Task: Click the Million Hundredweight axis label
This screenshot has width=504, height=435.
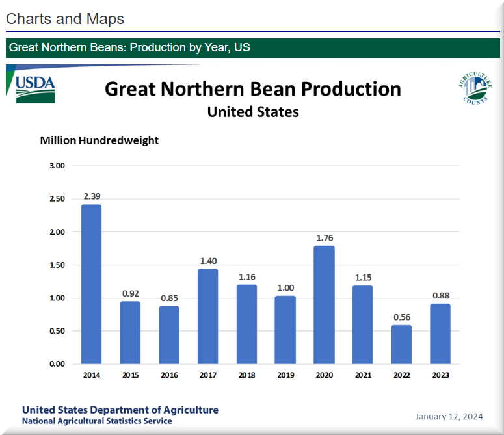Action: pos(99,140)
